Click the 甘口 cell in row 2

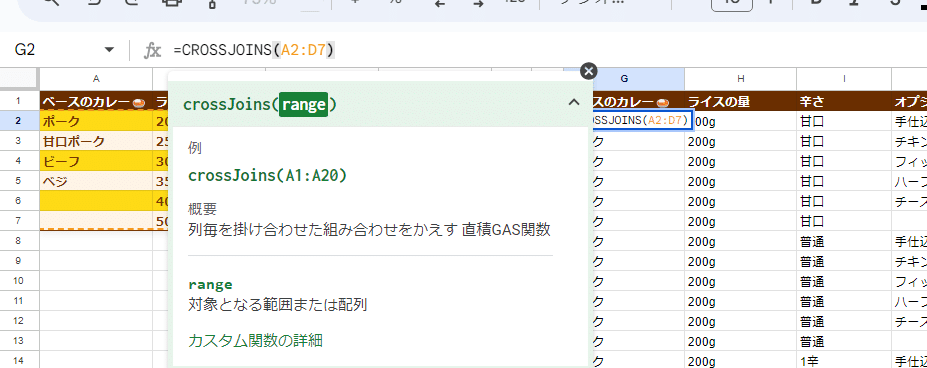(844, 121)
